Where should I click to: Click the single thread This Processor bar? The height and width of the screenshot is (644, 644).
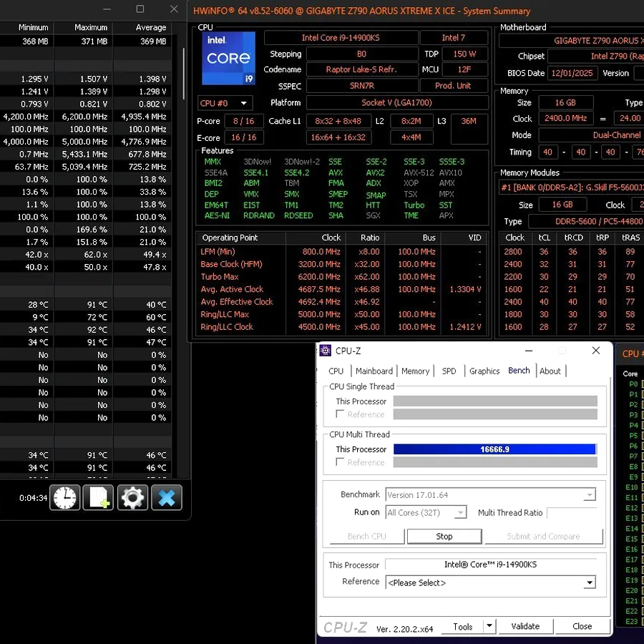(x=495, y=401)
